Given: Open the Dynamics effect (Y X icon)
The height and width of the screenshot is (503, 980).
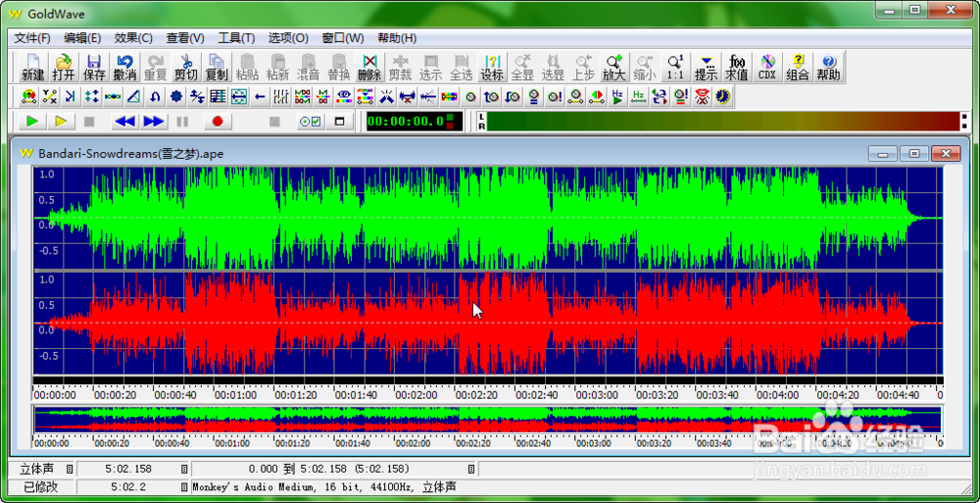Looking at the screenshot, I should coord(50,96).
